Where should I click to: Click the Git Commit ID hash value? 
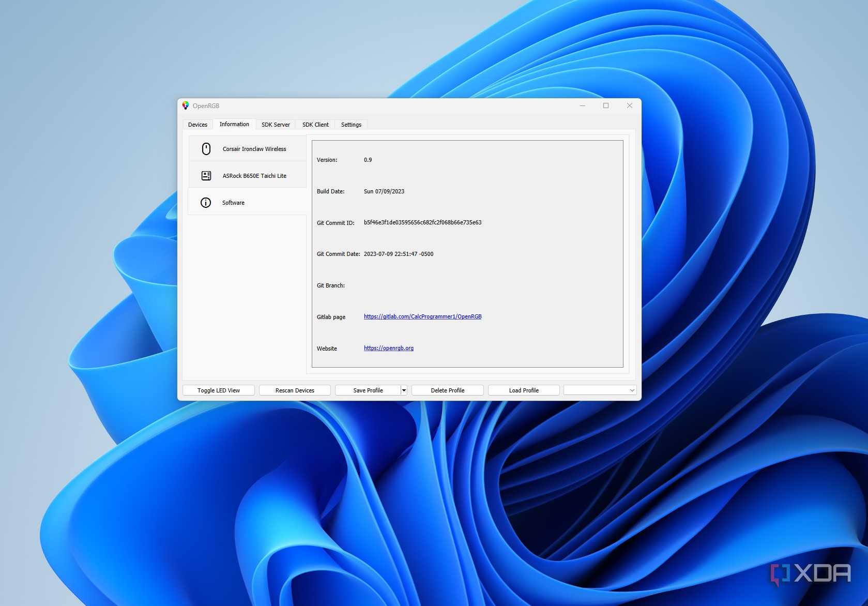(422, 222)
